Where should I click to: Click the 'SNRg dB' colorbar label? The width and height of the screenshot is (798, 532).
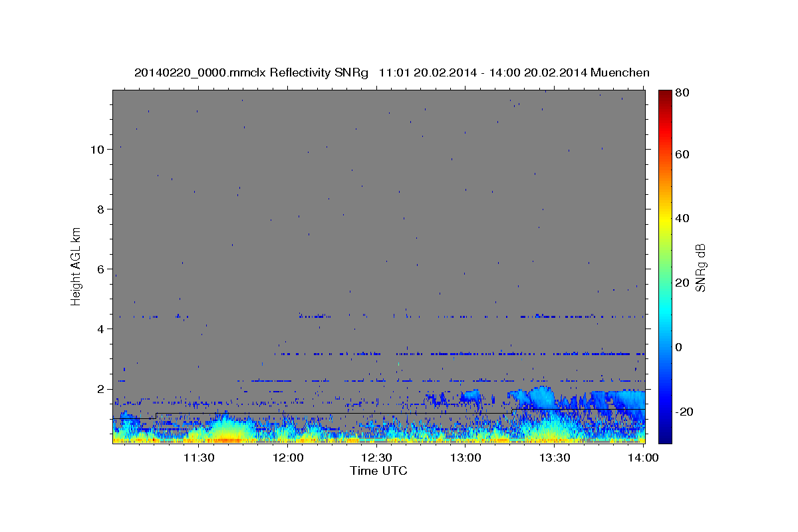tap(700, 267)
